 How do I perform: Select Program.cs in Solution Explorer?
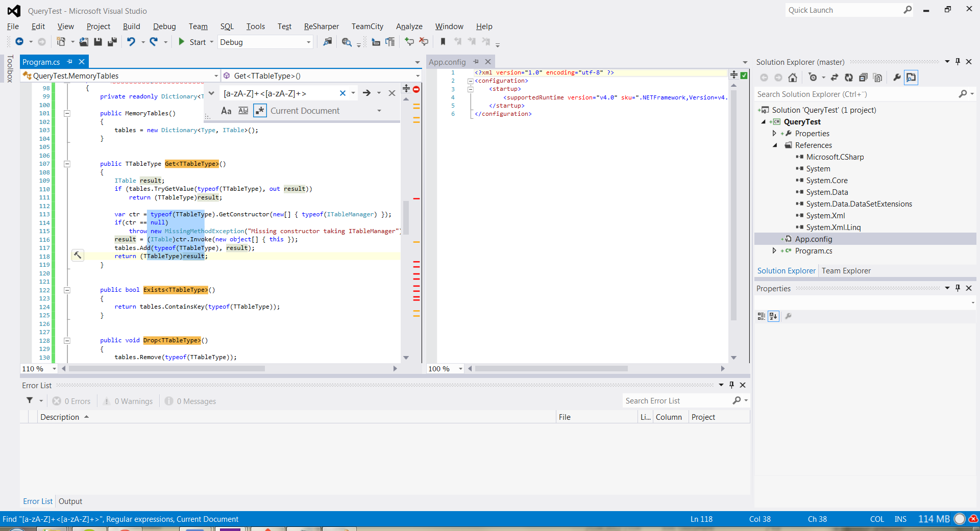[814, 251]
